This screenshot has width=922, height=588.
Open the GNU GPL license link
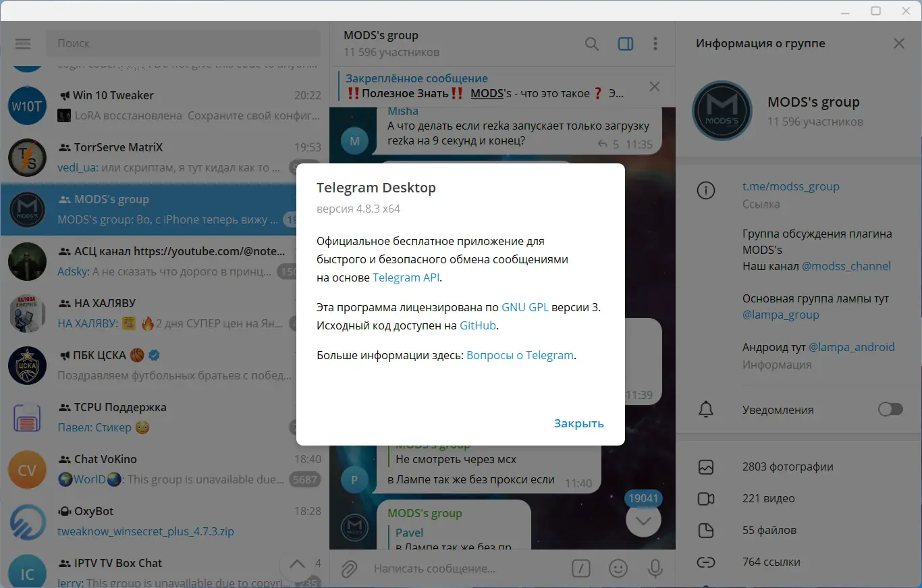pos(525,307)
